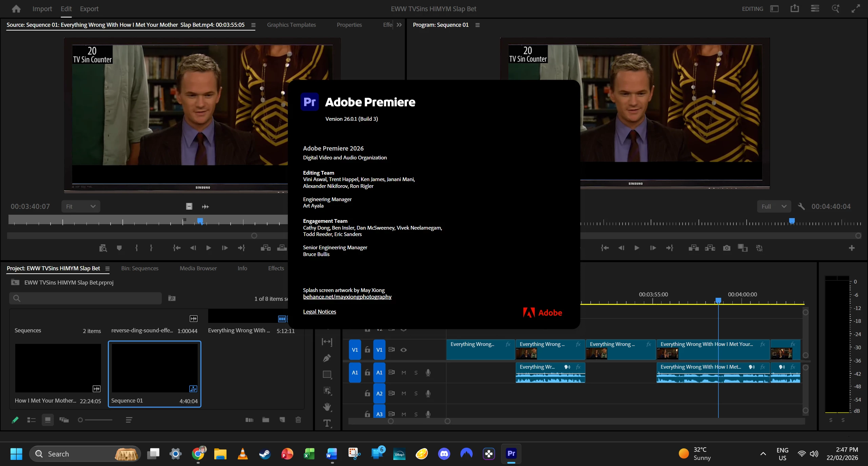Open the behance.net/mayxiongphotography link
The width and height of the screenshot is (868, 466).
click(x=347, y=297)
